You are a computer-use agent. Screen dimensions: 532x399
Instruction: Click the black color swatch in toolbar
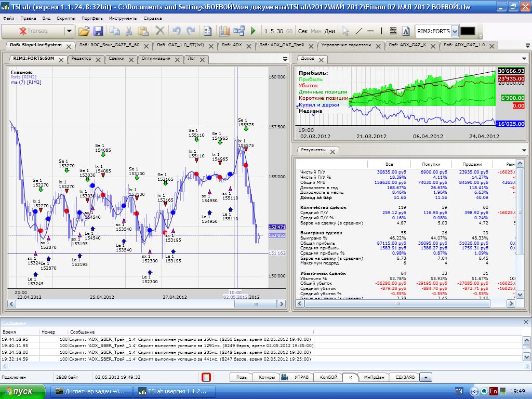pos(468,31)
